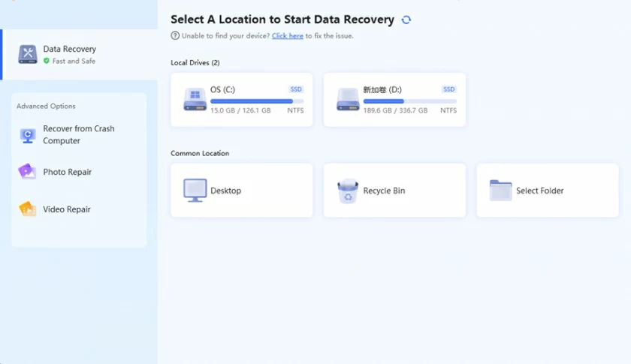Click the Recycle Bin trash icon

[348, 191]
